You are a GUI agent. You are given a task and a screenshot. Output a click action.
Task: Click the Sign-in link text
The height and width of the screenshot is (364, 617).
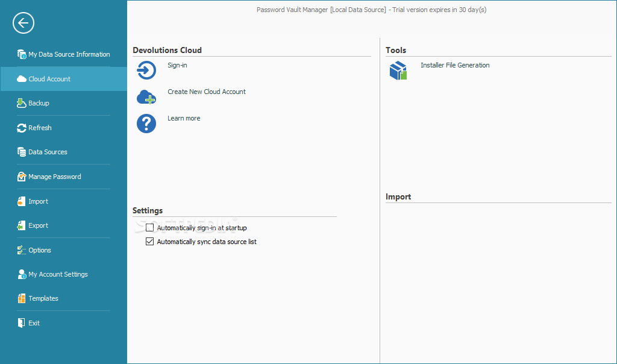(178, 65)
